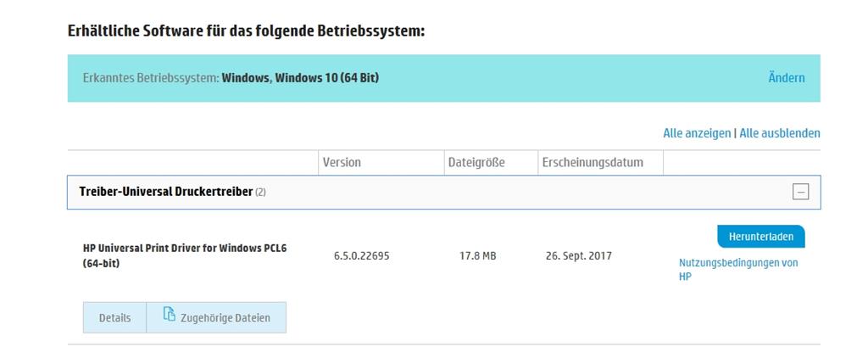Screen dimensions: 868x347
Task: Click the Erscheinungsdatum column header
Action: coord(593,162)
